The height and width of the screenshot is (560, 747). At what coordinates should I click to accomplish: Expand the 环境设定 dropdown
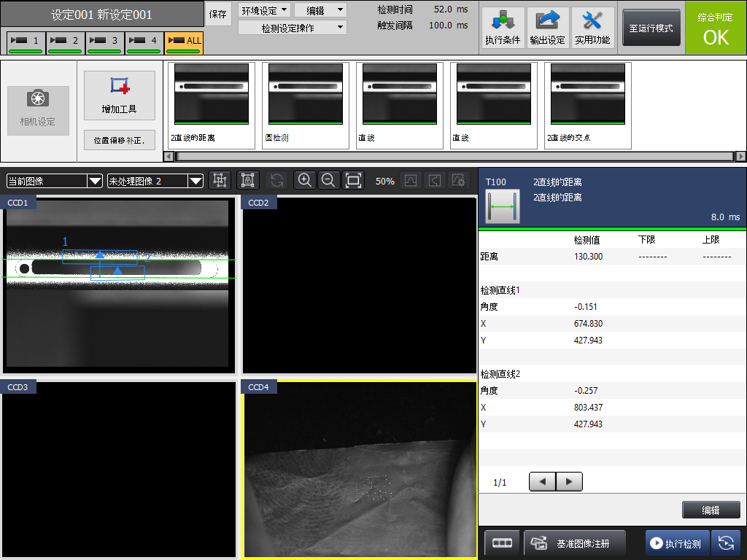pyautogui.click(x=264, y=10)
